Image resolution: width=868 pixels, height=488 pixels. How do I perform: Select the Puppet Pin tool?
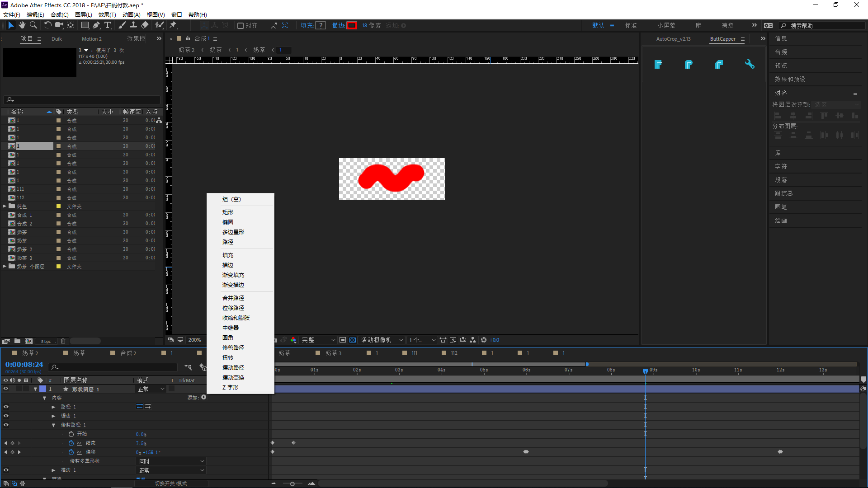pos(173,25)
